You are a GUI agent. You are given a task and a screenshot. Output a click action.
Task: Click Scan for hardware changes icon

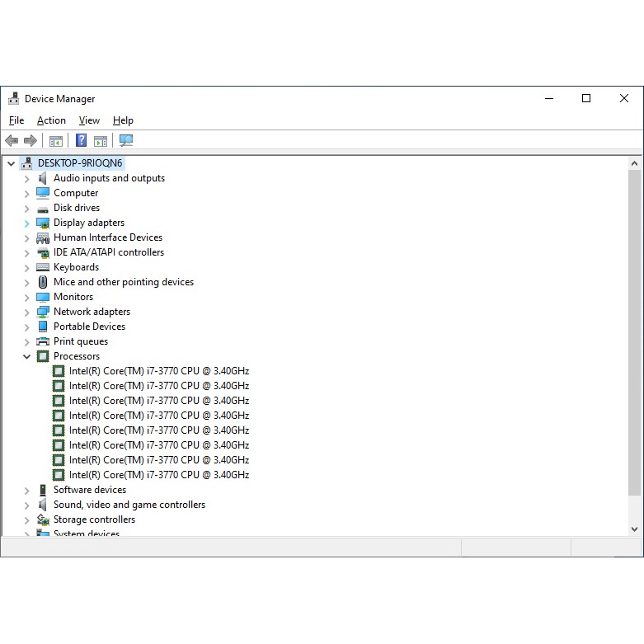(126, 141)
